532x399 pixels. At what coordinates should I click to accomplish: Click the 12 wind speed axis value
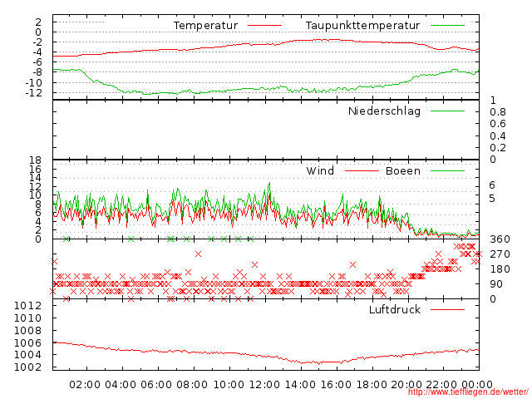(x=36, y=186)
